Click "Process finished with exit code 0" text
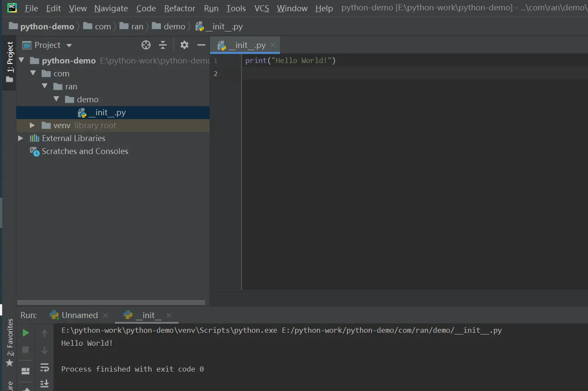The height and width of the screenshot is (391, 588). click(133, 369)
